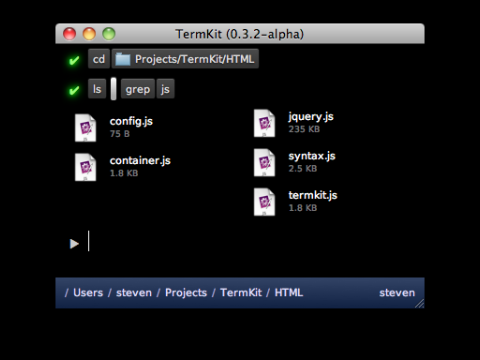Click the container.js file name
This screenshot has height=360, width=480.
[x=140, y=161]
